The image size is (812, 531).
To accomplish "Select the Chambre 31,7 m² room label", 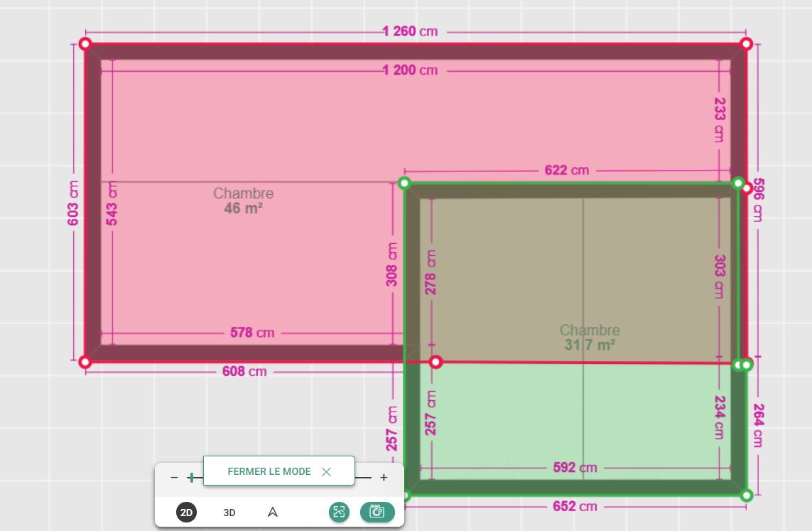I will pyautogui.click(x=590, y=337).
